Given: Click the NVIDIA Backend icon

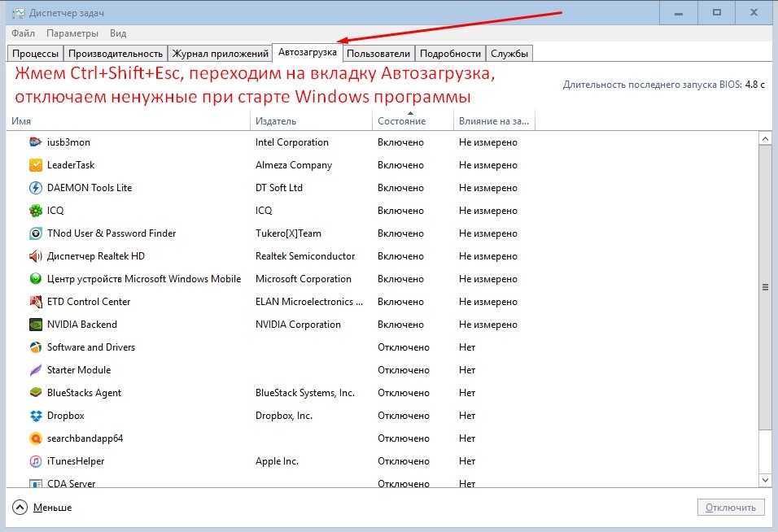Looking at the screenshot, I should click(35, 325).
